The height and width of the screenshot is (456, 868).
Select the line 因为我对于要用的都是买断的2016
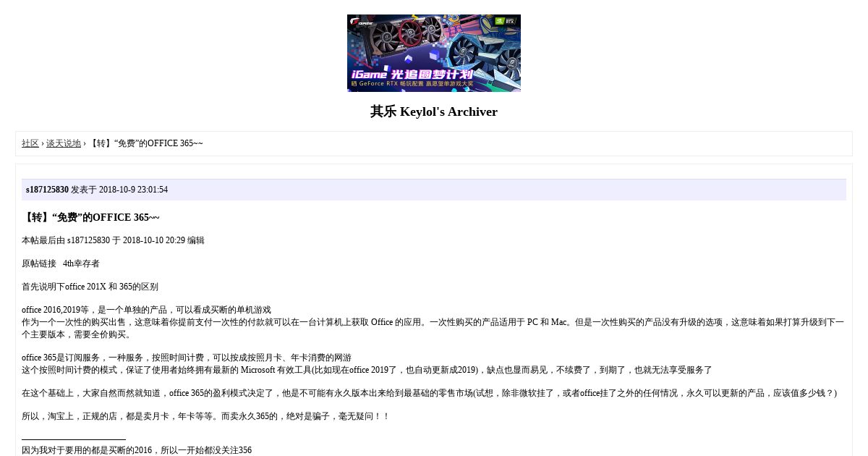tap(137, 450)
